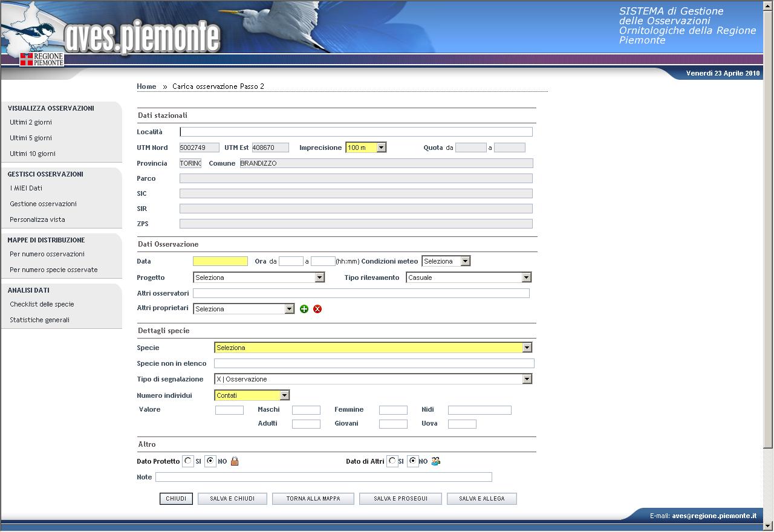Open the Numero individui dropdown
Screen dimensions: 774x532
tap(252, 395)
